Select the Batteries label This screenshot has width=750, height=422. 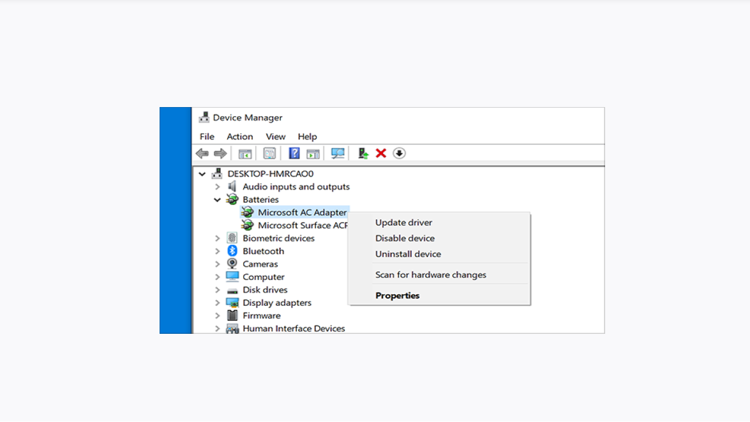tap(260, 200)
